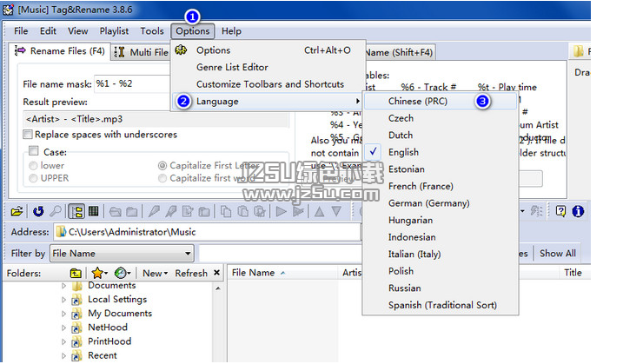Select the My Documents folder

[x=120, y=314]
